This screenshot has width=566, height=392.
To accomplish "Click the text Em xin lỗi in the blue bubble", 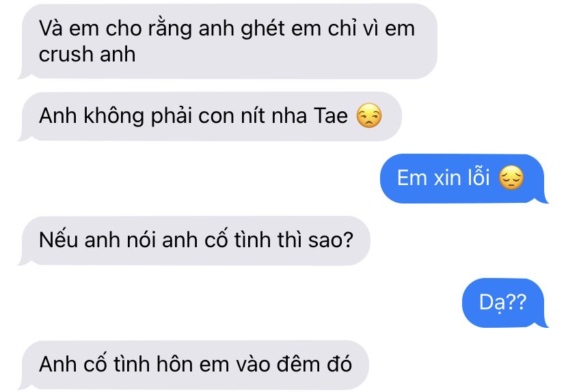I will (x=443, y=178).
